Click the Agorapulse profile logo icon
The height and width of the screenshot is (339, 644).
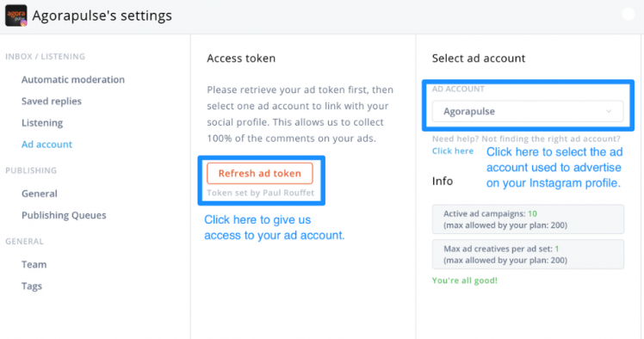coord(16,15)
